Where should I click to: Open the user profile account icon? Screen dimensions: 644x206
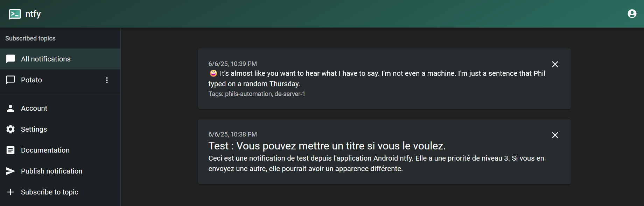pyautogui.click(x=632, y=14)
